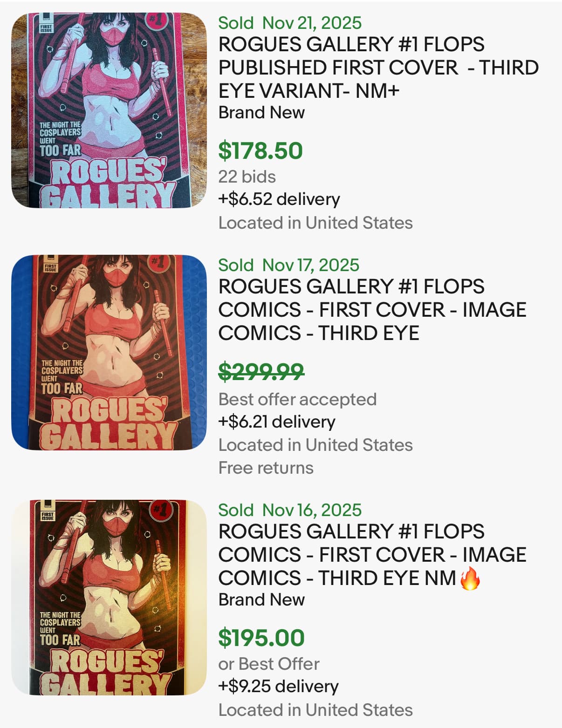The height and width of the screenshot is (728, 562).
Task: Click the fire emoji in the third title
Action: (x=470, y=579)
